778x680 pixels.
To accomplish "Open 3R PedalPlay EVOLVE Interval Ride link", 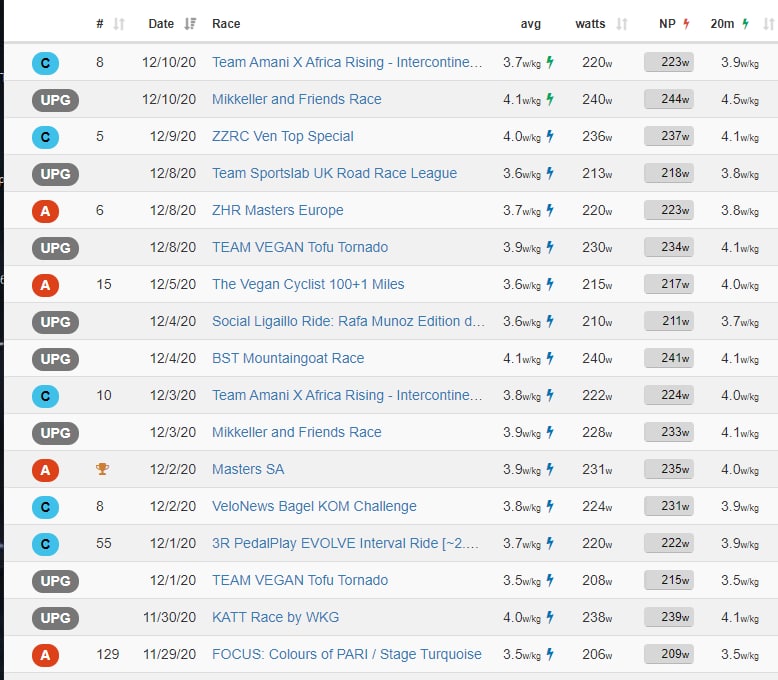I will pos(345,543).
